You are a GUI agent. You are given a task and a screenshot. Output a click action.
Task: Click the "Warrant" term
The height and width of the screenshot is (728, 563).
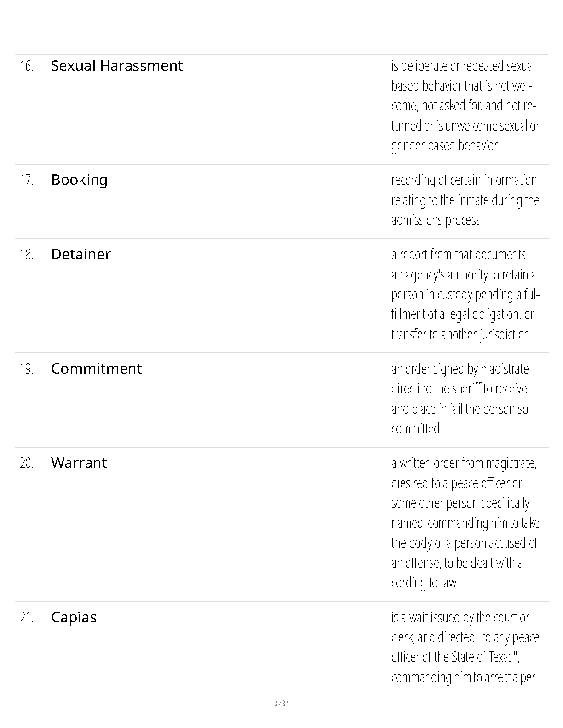coord(79,463)
